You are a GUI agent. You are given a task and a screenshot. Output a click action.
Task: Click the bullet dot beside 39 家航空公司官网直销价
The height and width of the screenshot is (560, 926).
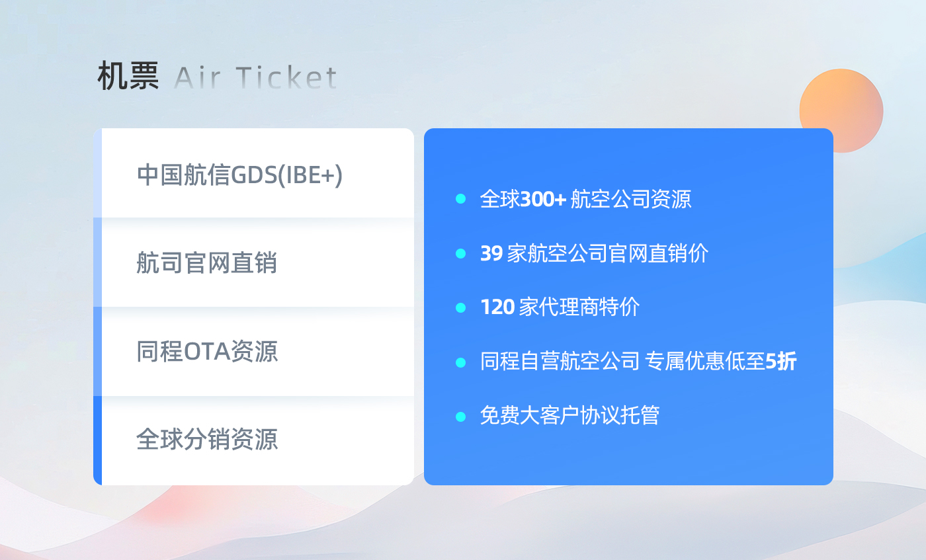click(461, 253)
